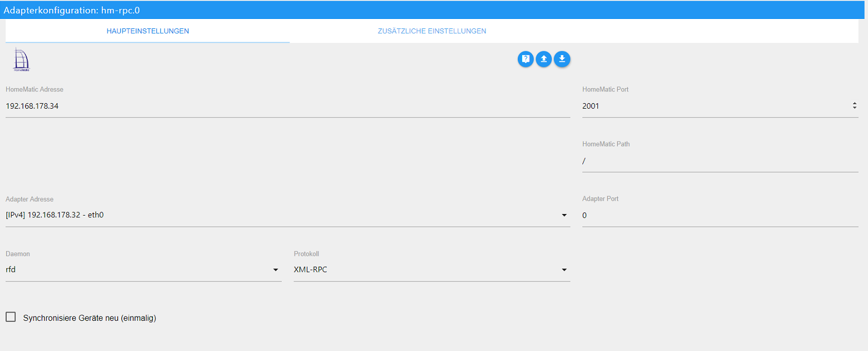Click the download configuration icon
This screenshot has width=868, height=351.
[562, 59]
